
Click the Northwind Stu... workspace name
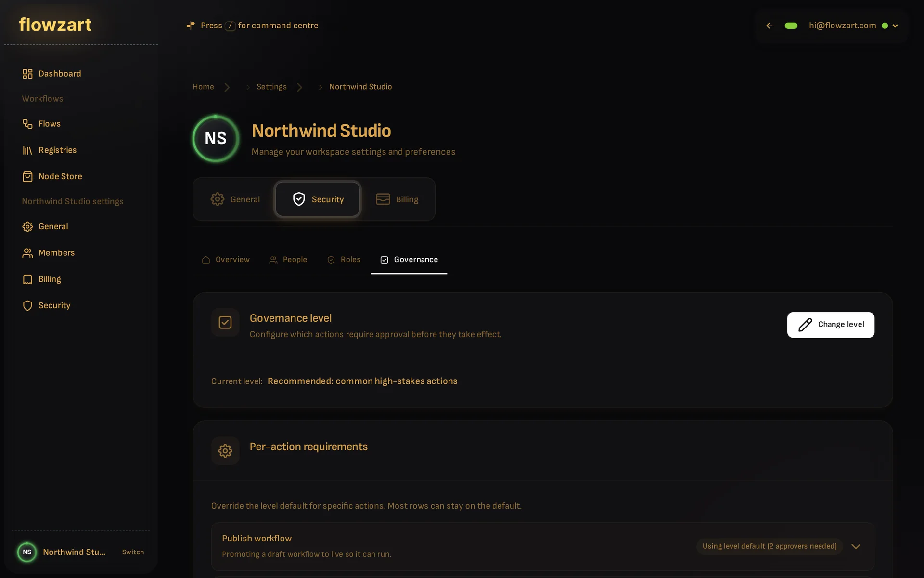coord(74,552)
